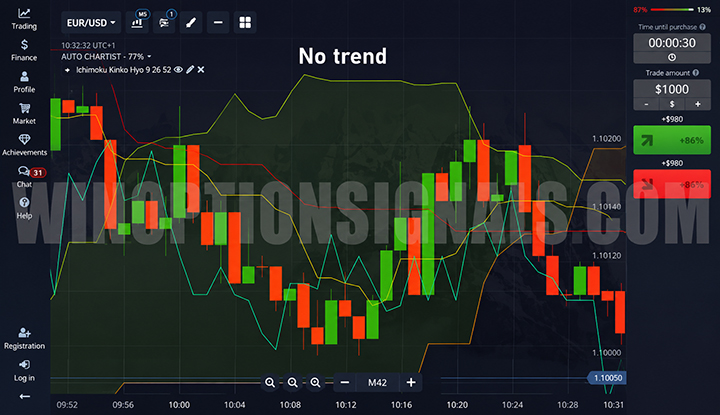
Task: Open the Market shop
Action: (x=24, y=114)
